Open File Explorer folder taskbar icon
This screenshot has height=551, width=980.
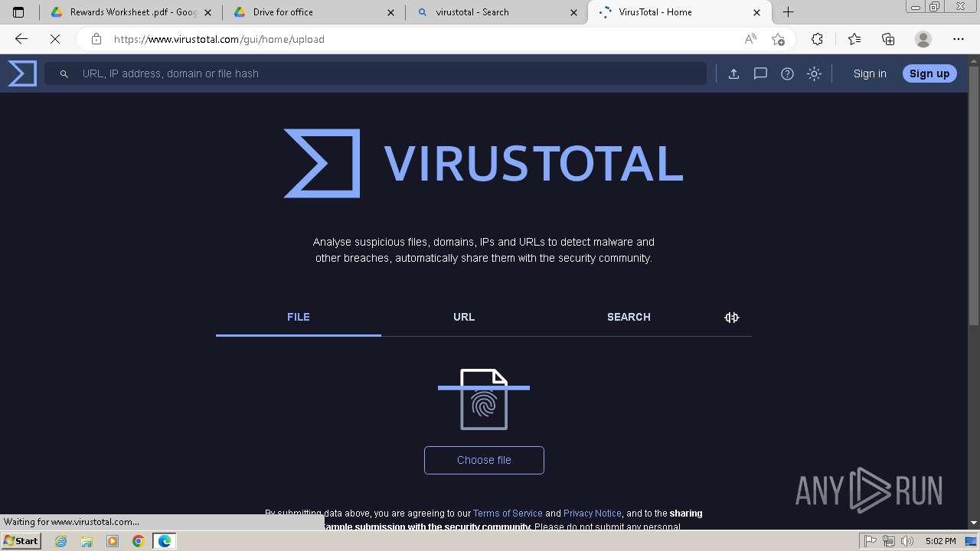(x=87, y=541)
